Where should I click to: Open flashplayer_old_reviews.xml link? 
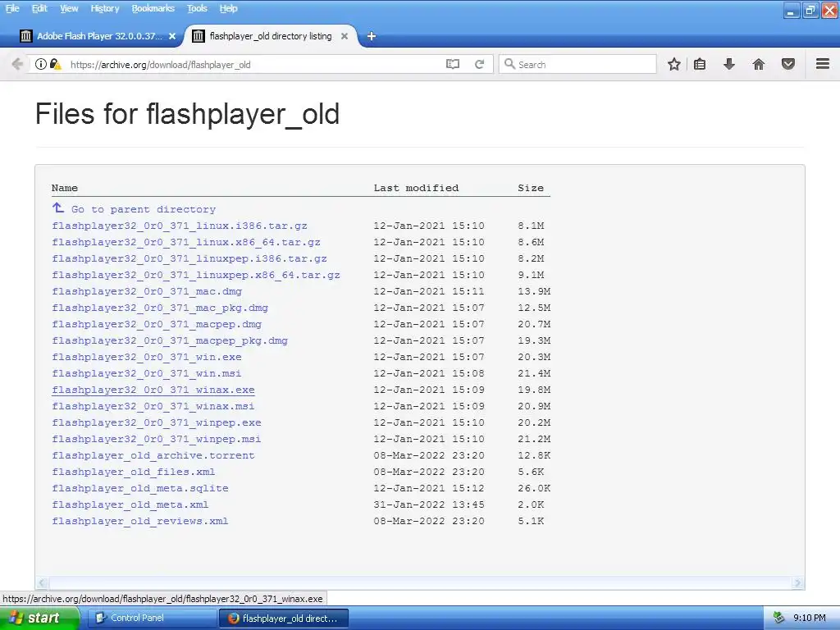[139, 521]
